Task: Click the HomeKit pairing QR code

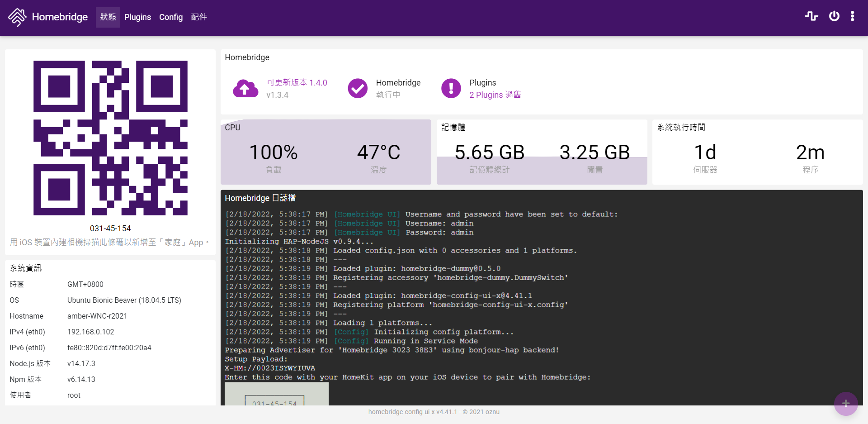Action: (110, 138)
